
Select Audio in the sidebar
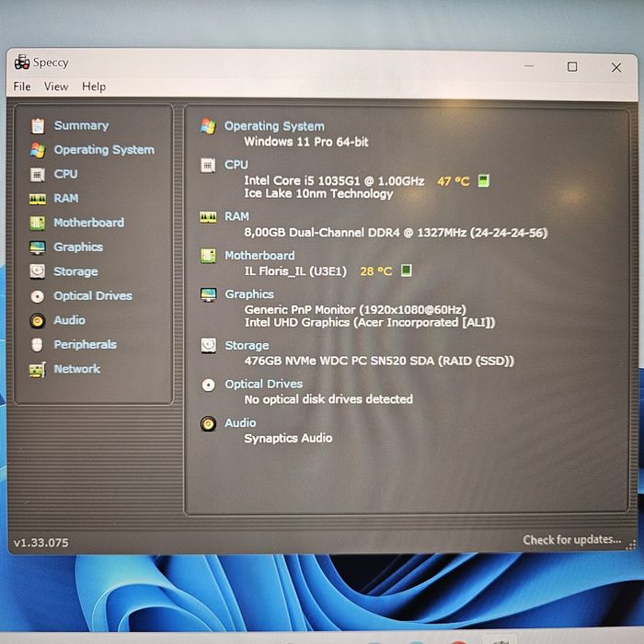70,320
